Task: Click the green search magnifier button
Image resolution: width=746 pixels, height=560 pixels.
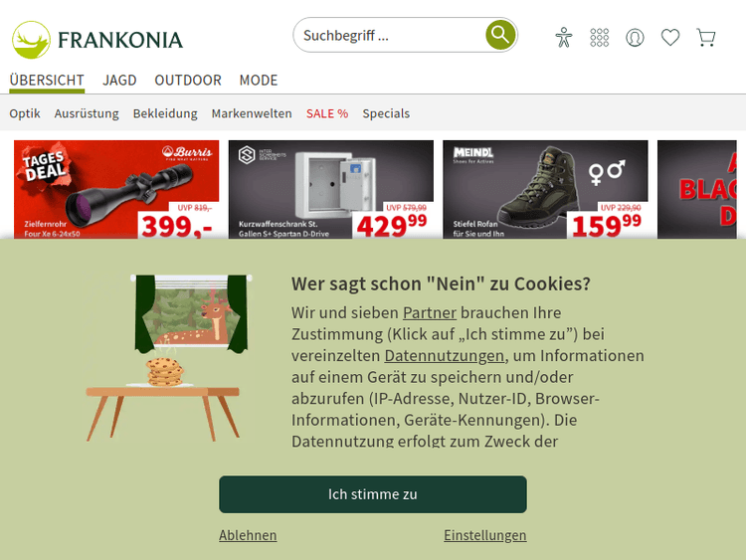Action: coord(500,35)
